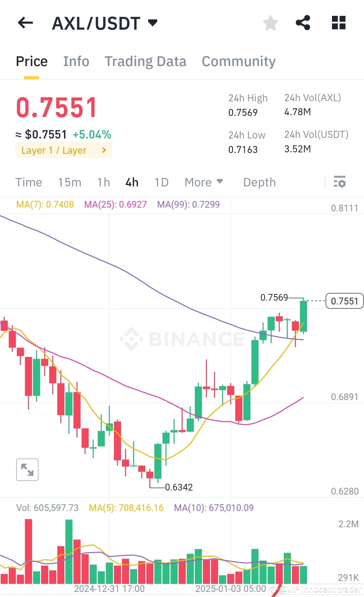The height and width of the screenshot is (597, 364).
Task: Open the More timeframe dropdown
Action: click(203, 182)
